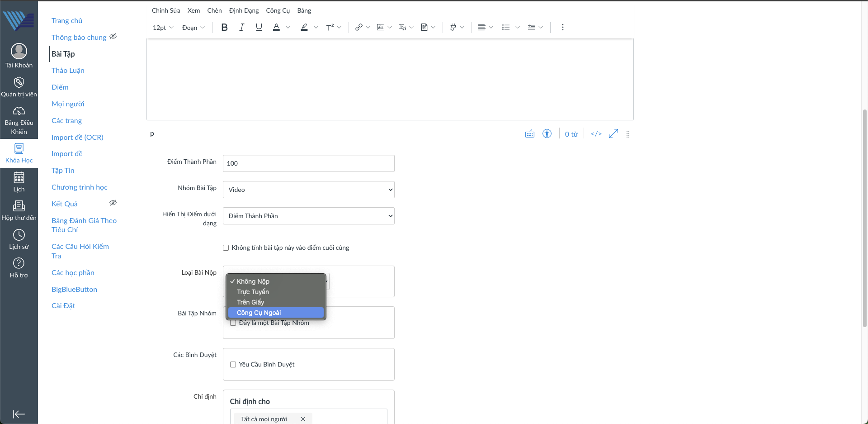
Task: Open the Định Dạng editor menu
Action: pyautogui.click(x=244, y=10)
